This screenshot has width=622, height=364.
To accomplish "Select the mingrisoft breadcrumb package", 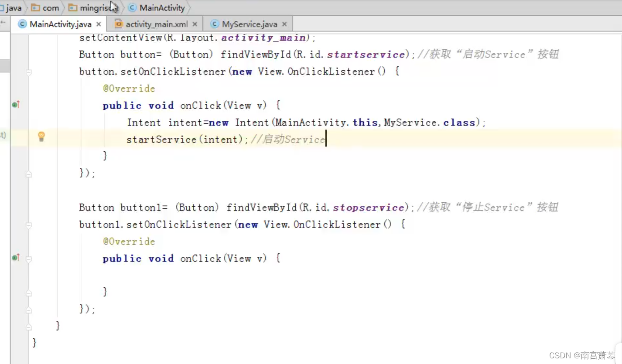I will [94, 8].
